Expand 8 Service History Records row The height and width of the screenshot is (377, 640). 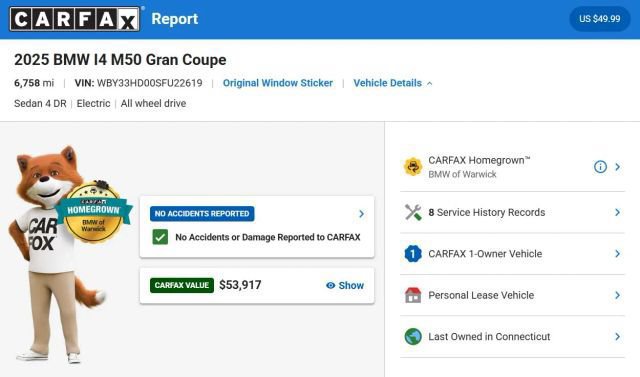512,212
